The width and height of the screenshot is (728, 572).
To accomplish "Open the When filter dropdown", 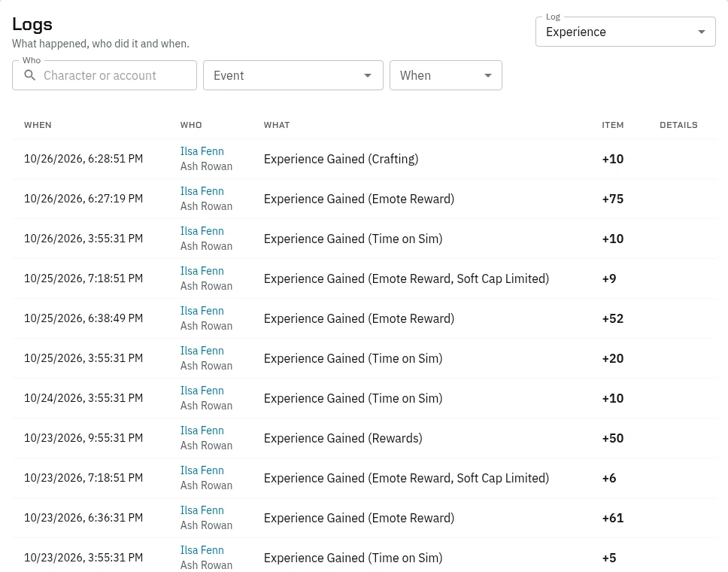I will pyautogui.click(x=446, y=75).
